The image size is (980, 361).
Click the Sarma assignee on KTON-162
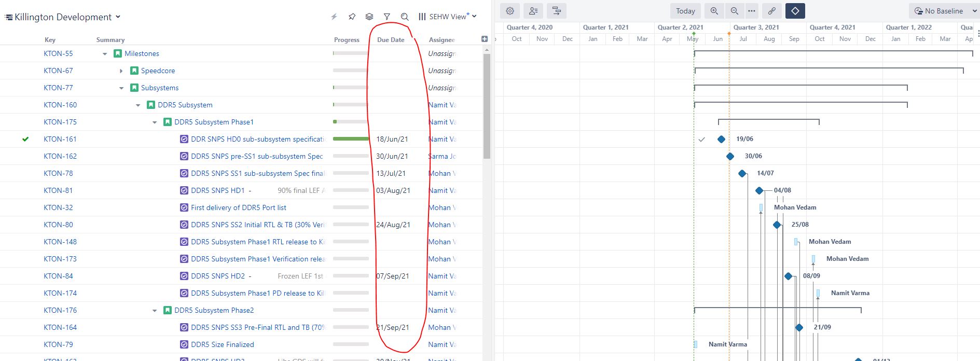442,156
